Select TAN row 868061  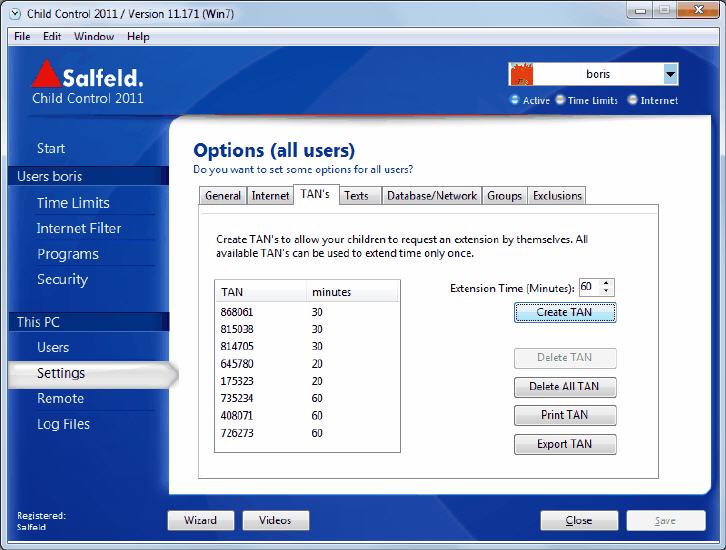(307, 312)
